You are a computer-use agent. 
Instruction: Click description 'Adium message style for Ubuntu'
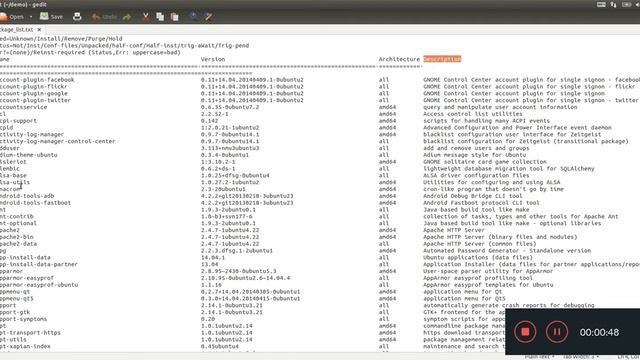point(475,155)
